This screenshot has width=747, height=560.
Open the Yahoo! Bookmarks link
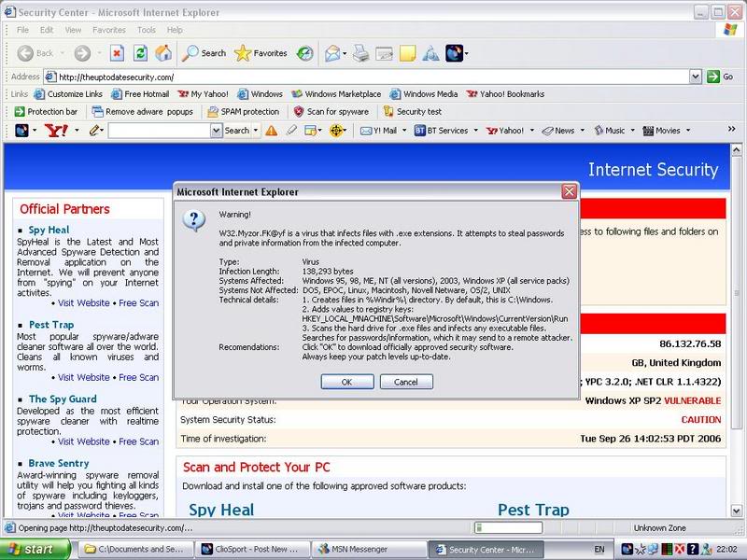pos(505,94)
